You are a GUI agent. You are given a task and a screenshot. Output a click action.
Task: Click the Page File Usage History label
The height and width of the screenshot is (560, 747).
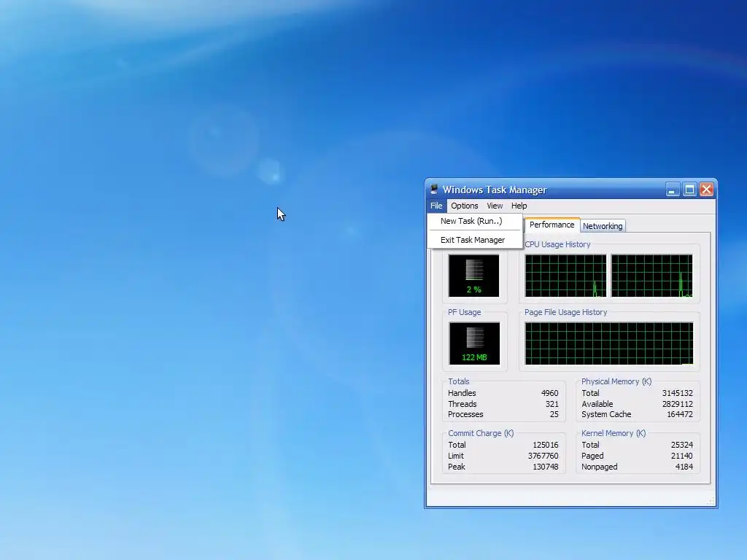565,312
